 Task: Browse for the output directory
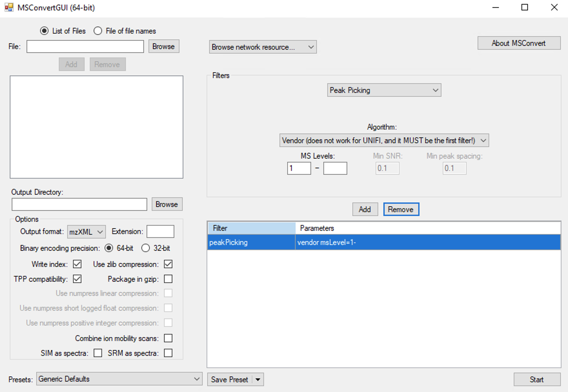click(167, 204)
